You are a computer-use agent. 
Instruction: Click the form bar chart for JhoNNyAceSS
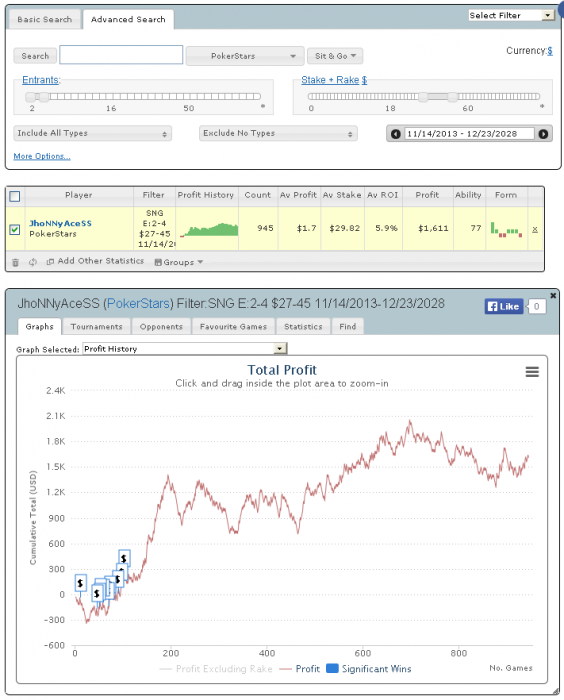(x=506, y=229)
